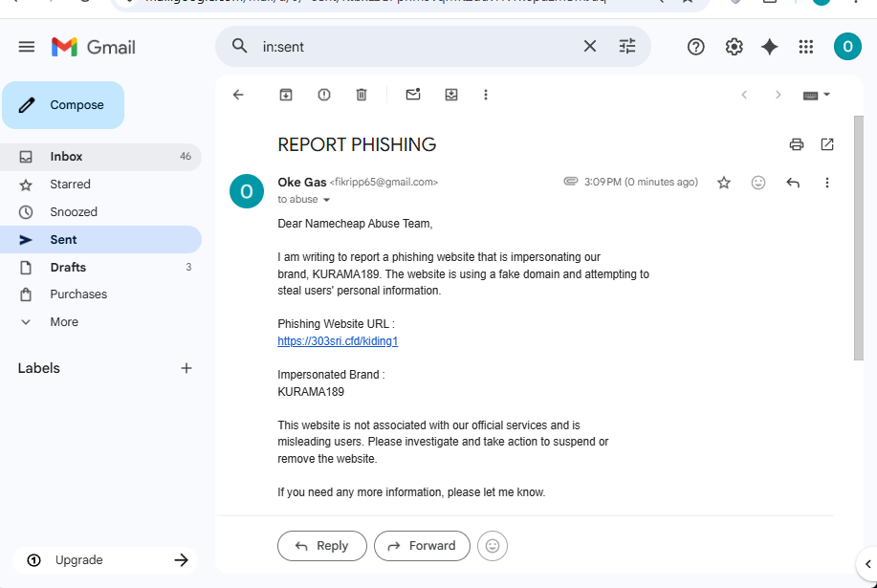
Task: Mark the email as unread
Action: pos(413,95)
